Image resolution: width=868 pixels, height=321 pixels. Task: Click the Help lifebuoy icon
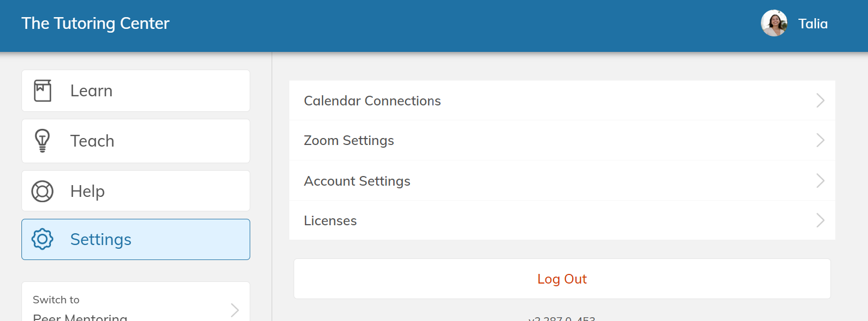point(42,191)
